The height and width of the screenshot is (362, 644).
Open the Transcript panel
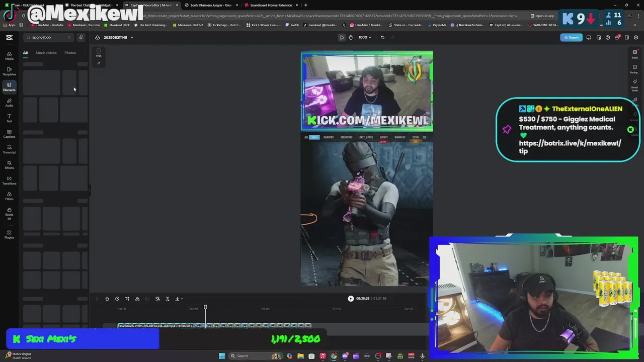click(x=9, y=149)
